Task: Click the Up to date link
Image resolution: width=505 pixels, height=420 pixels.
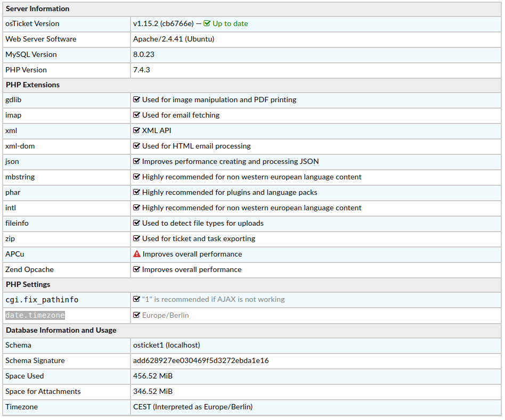Action: [230, 24]
